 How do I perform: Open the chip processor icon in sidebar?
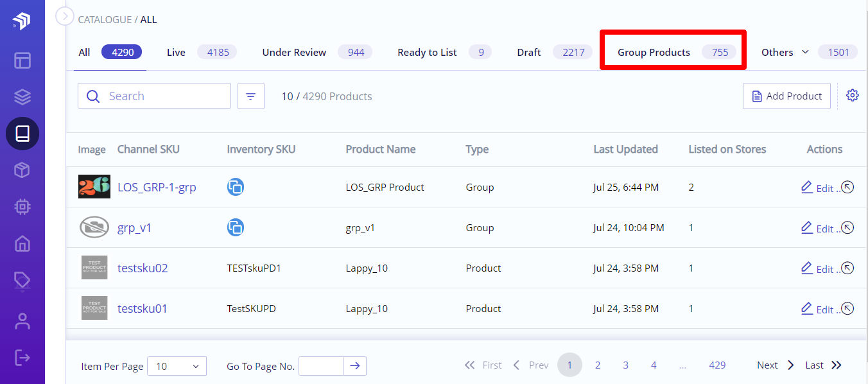[x=22, y=207]
